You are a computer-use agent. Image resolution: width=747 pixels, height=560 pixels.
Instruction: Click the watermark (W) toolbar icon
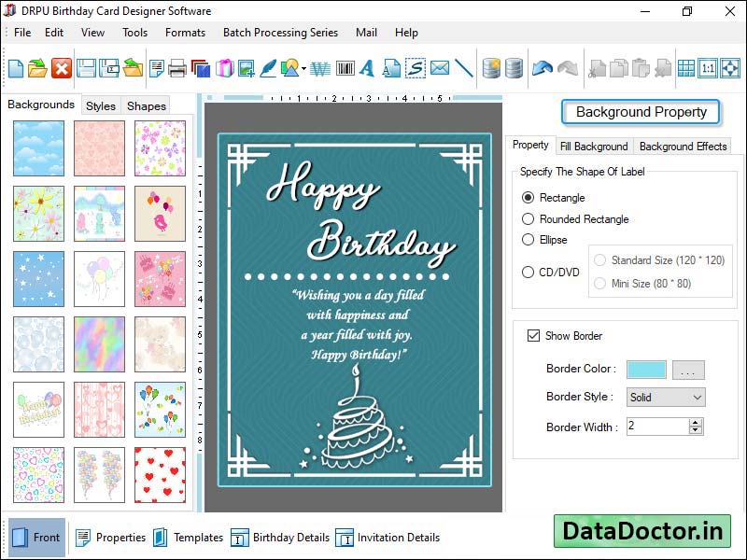(x=318, y=68)
